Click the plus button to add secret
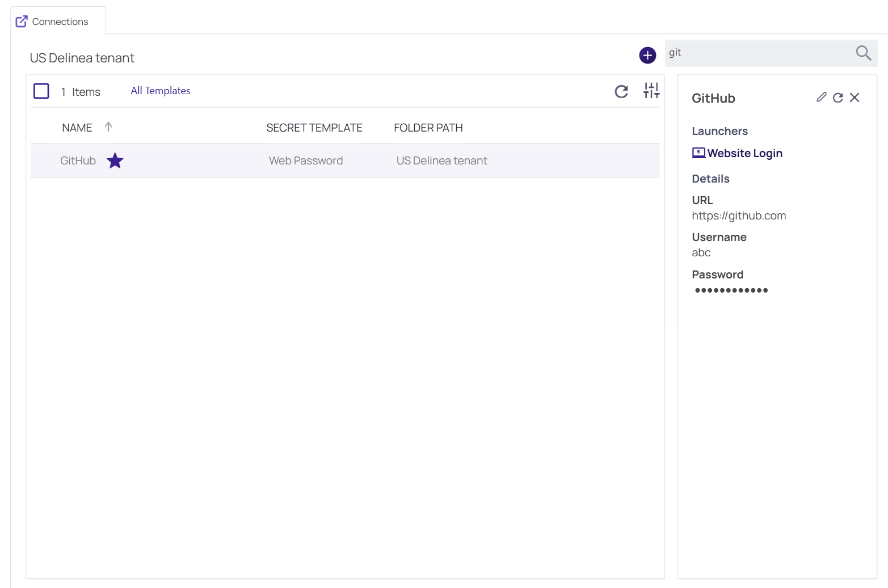This screenshot has width=888, height=588. pos(647,55)
